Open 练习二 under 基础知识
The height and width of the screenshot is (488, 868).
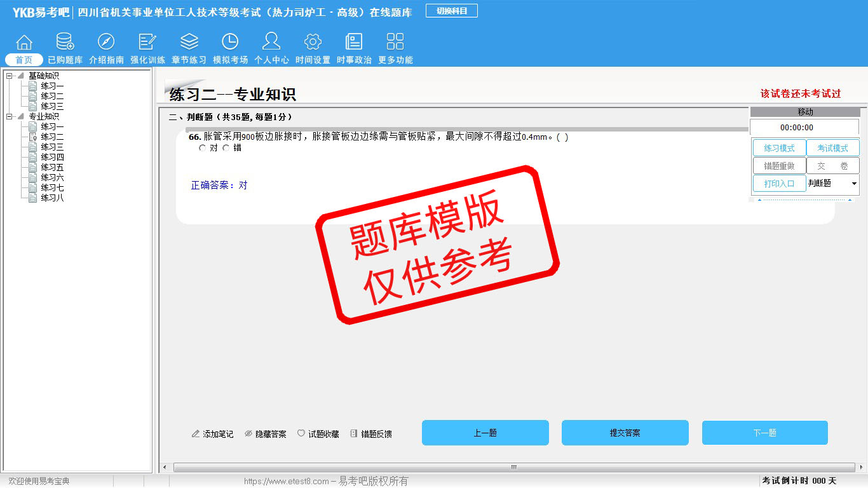point(52,97)
